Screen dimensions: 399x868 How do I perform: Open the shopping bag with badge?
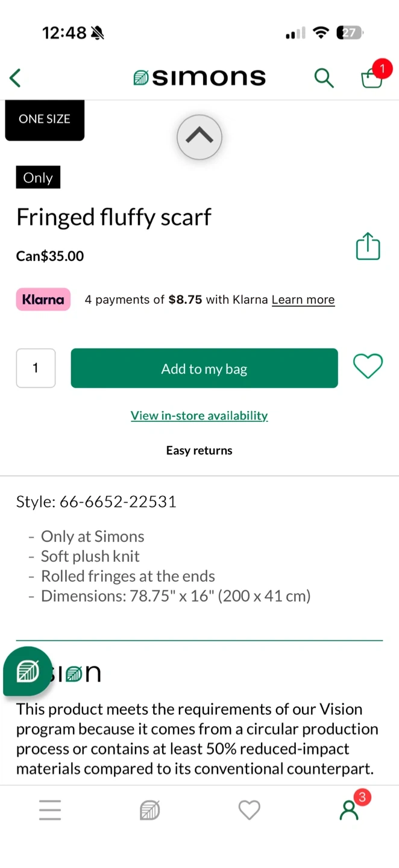click(x=372, y=78)
